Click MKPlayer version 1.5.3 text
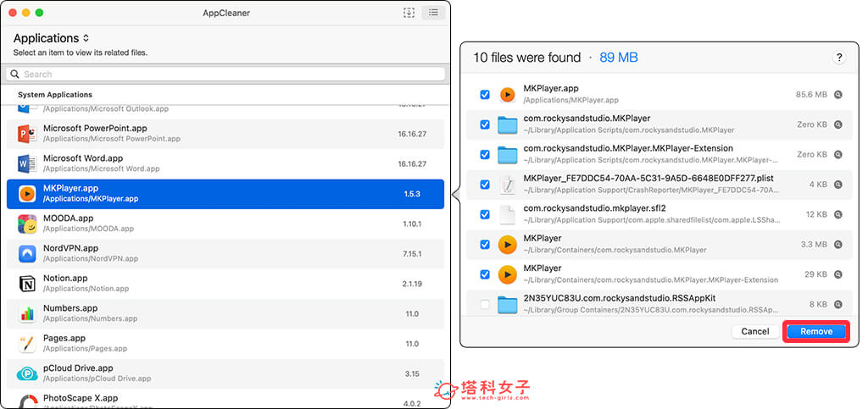The height and width of the screenshot is (409, 868). 411,194
